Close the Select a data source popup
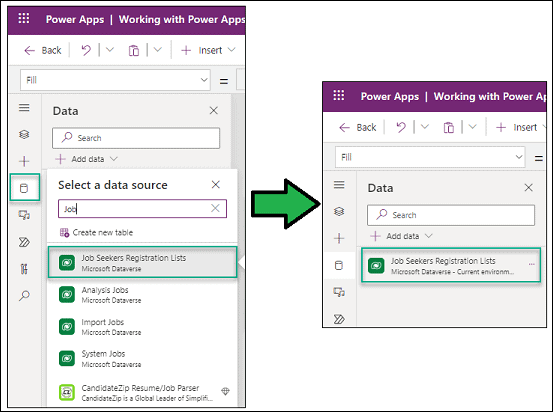Viewport: 553px width, 412px height. (215, 184)
